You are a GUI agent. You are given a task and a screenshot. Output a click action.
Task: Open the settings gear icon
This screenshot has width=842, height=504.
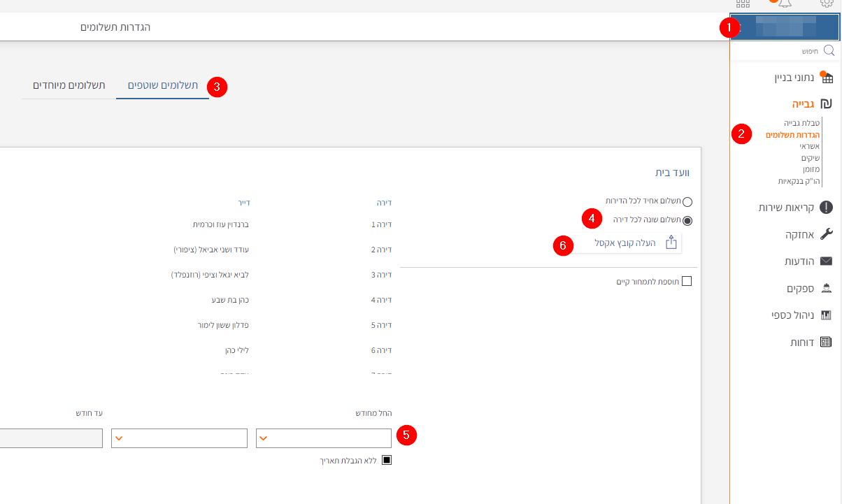826,3
